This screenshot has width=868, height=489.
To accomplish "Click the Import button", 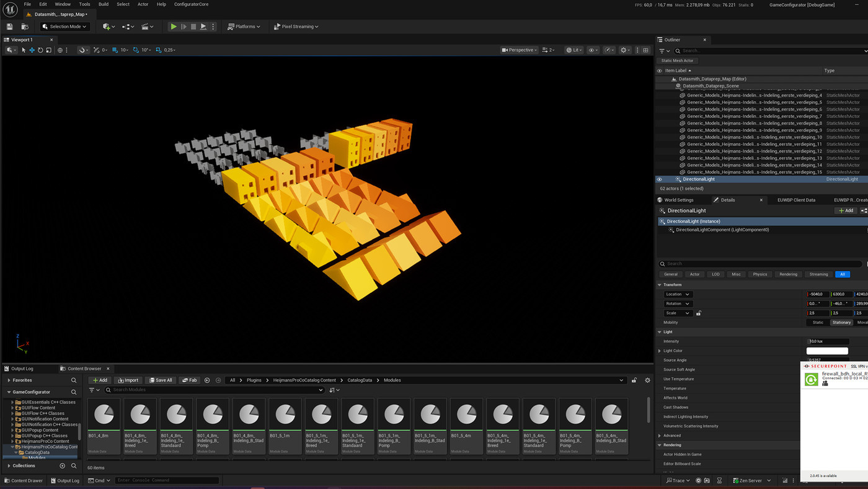I will [128, 380].
